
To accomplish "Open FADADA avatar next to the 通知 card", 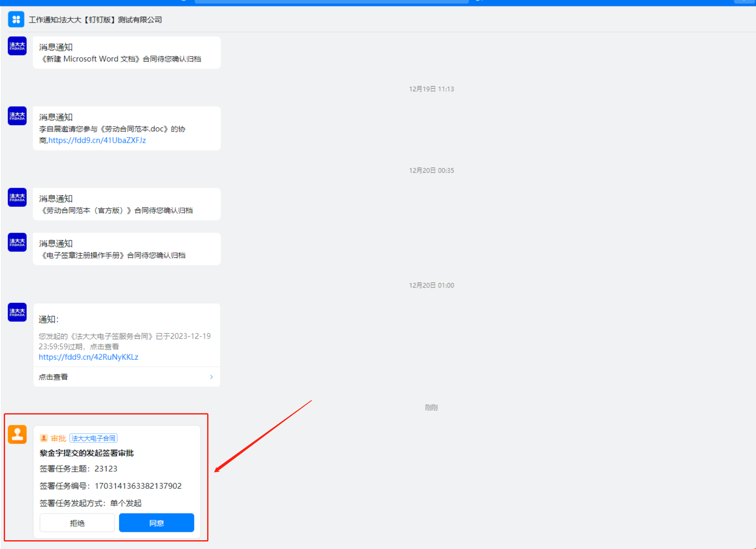I will pyautogui.click(x=17, y=312).
